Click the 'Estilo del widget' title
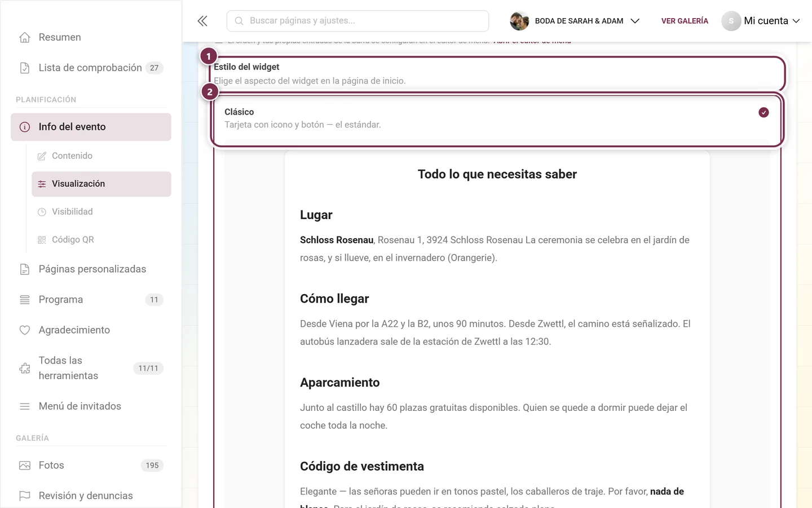Screen dimensions: 812x508 (x=246, y=67)
